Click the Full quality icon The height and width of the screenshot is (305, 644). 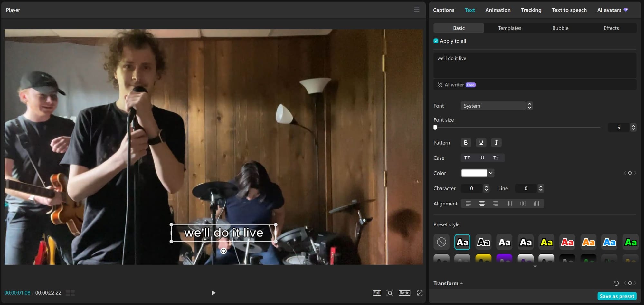[377, 293]
